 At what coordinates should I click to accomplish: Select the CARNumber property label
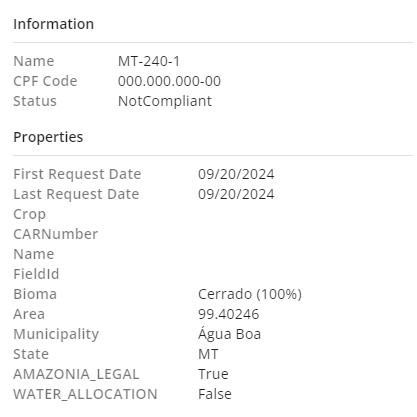click(x=56, y=234)
